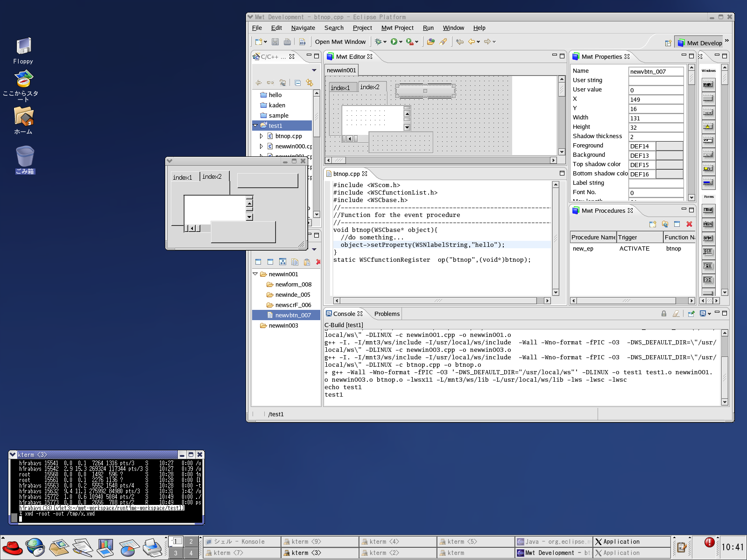Click the red delete procedure icon
Screen dimensions: 747x560
[689, 224]
